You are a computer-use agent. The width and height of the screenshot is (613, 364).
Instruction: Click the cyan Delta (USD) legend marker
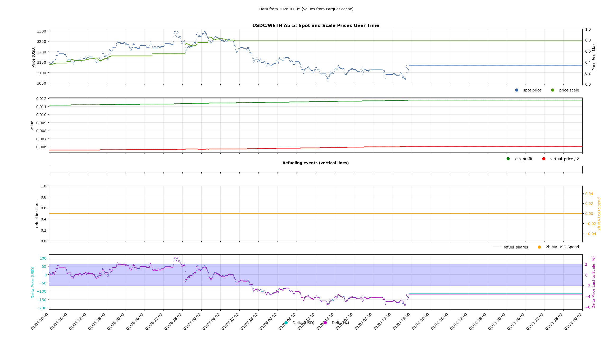[x=286, y=323]
